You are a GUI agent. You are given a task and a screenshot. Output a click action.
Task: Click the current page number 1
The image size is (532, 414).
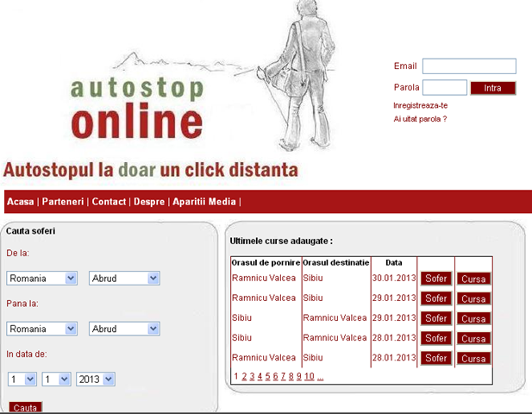coord(236,376)
